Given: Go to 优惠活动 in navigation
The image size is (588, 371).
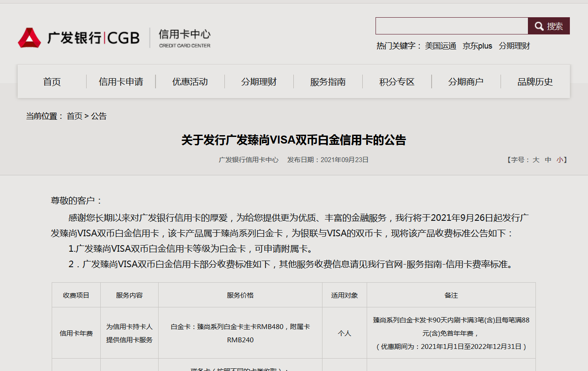Looking at the screenshot, I should (190, 82).
